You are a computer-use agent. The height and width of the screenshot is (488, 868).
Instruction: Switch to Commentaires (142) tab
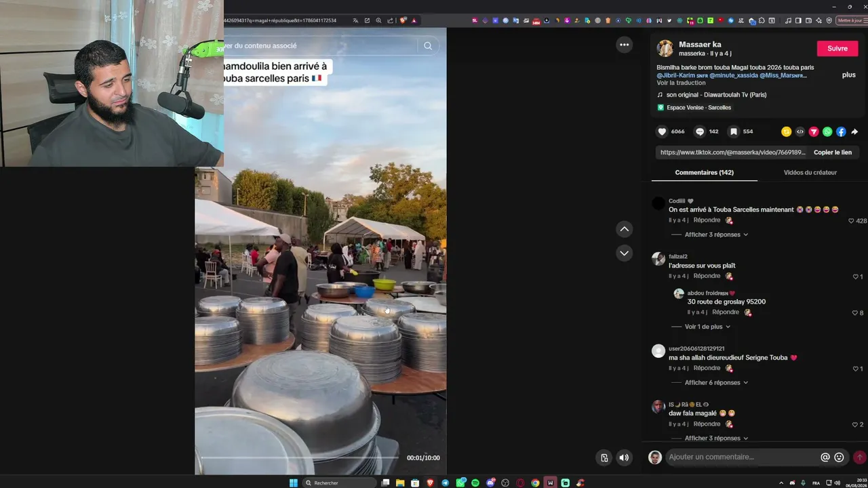[x=704, y=172]
